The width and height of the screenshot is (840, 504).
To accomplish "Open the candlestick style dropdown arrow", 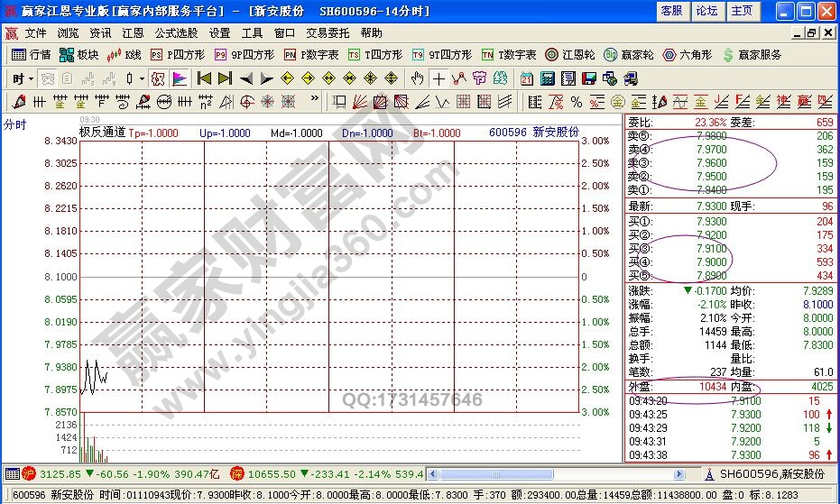I will pyautogui.click(x=142, y=78).
